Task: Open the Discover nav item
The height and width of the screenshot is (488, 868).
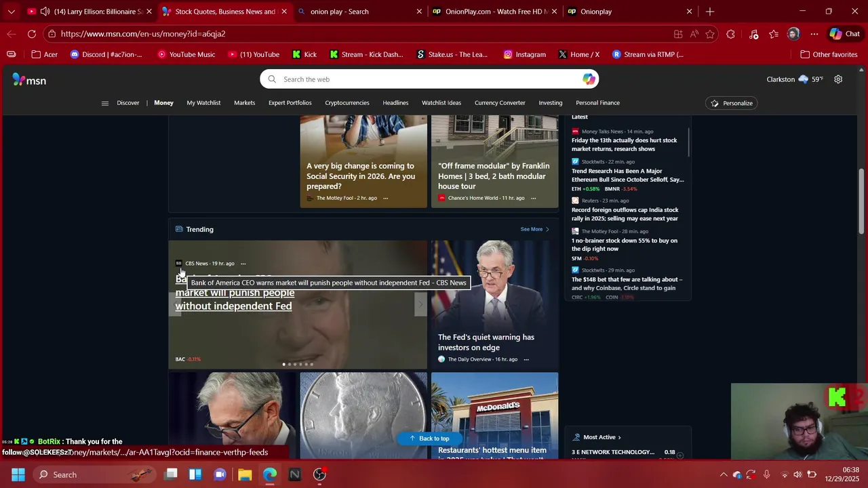Action: click(x=128, y=103)
